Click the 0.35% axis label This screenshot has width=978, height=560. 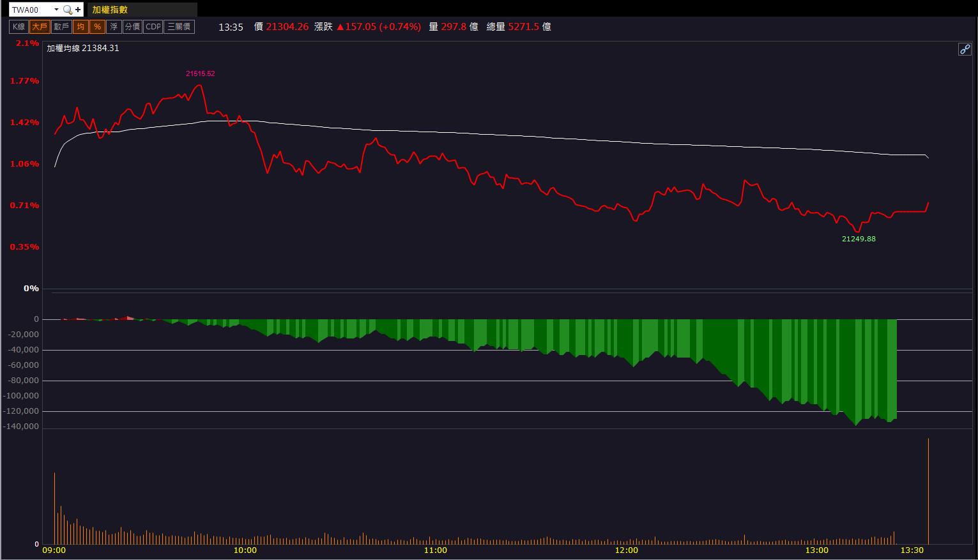pyautogui.click(x=25, y=247)
